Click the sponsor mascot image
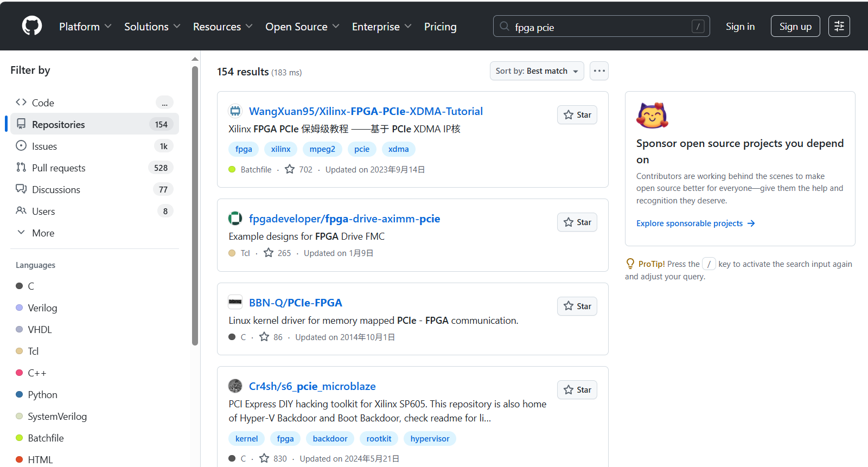Image resolution: width=868 pixels, height=467 pixels. pos(652,116)
